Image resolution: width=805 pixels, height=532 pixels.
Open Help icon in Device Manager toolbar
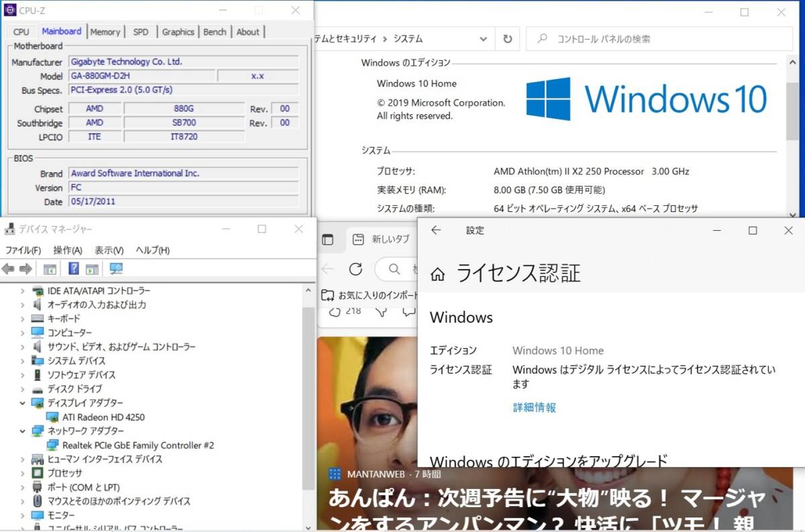74,269
